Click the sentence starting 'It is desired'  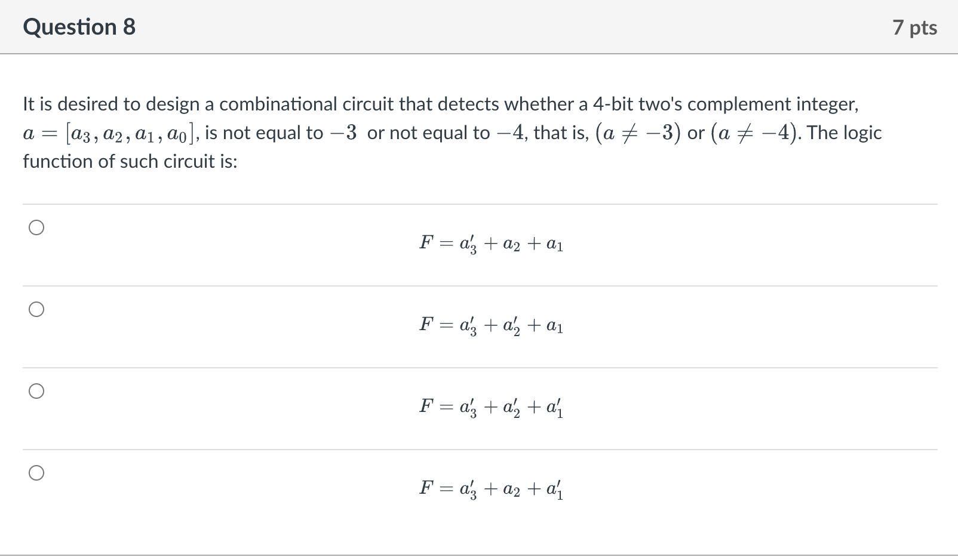point(440,104)
